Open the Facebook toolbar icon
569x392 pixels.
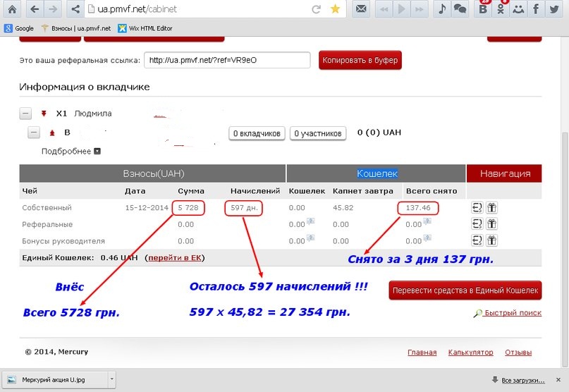537,9
